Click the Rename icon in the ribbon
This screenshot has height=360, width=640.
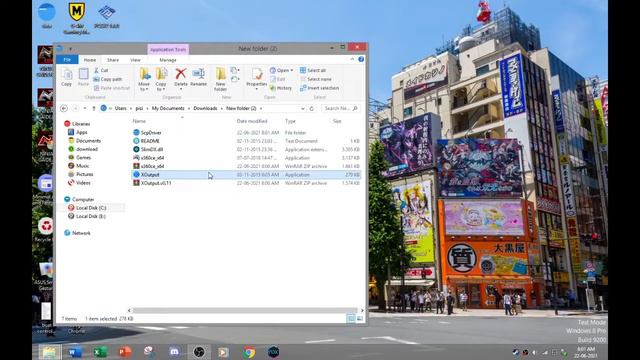click(x=198, y=77)
